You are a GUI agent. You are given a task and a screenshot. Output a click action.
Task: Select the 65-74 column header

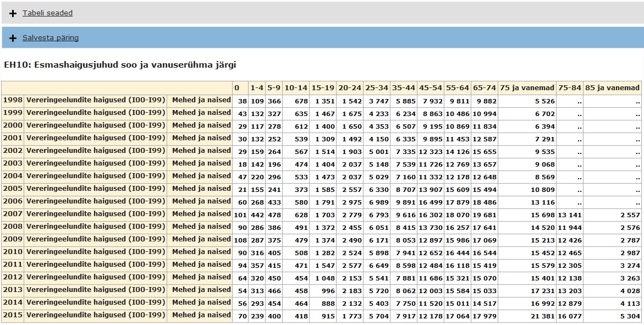click(x=485, y=88)
